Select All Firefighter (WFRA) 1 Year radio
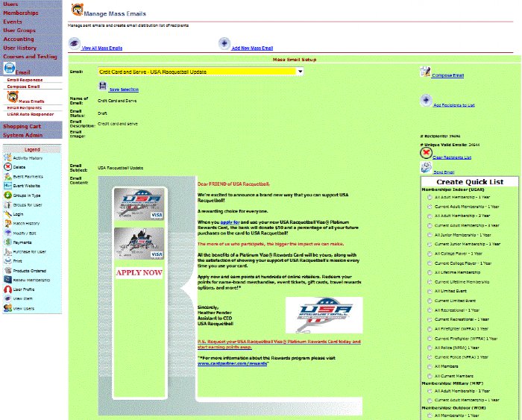 [x=430, y=329]
